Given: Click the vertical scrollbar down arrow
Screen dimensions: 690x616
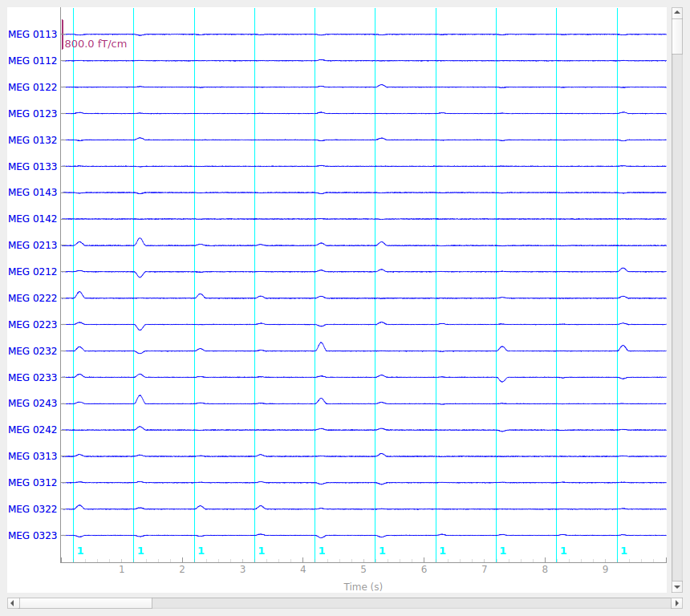Looking at the screenshot, I should [x=677, y=587].
